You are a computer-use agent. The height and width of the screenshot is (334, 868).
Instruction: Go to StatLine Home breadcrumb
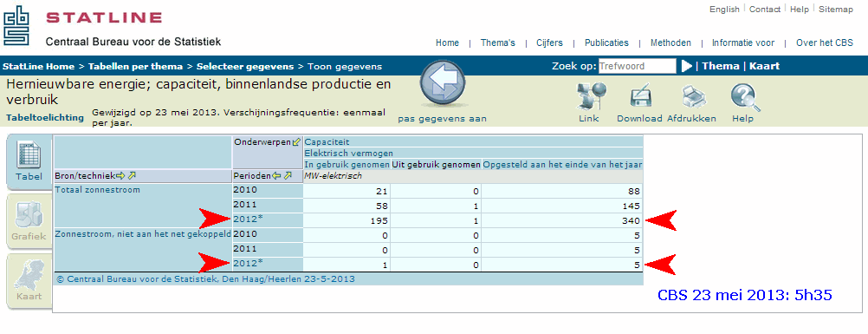(x=39, y=67)
